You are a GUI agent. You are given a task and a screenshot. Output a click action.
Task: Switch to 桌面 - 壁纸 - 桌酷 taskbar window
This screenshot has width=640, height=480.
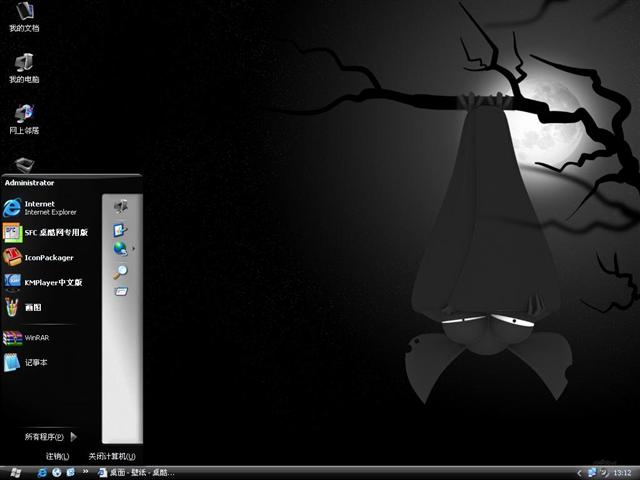pos(136,473)
